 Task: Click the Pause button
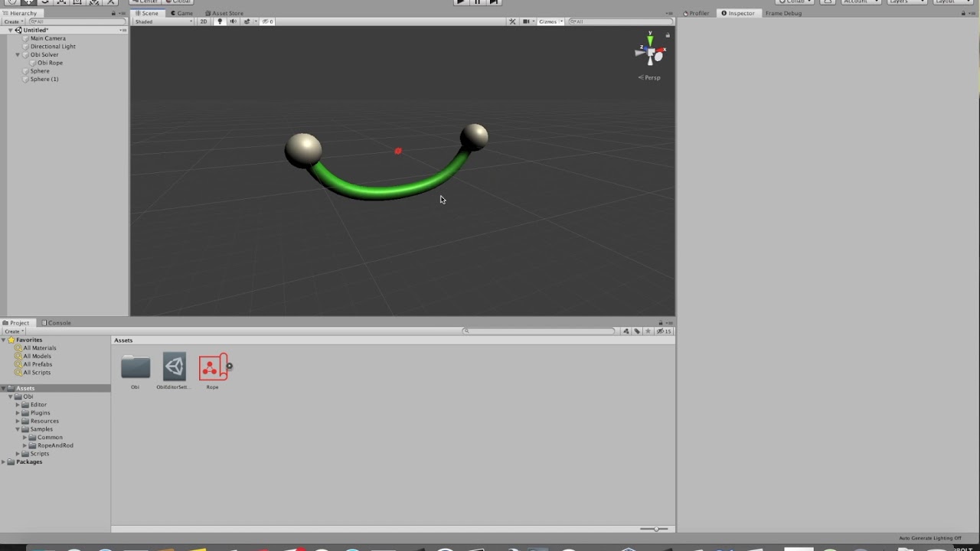point(477,2)
